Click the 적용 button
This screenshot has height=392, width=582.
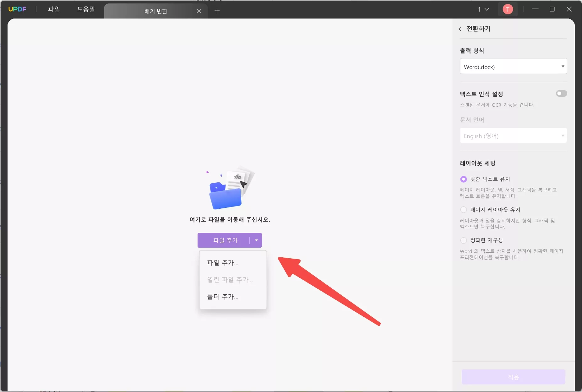tap(513, 377)
